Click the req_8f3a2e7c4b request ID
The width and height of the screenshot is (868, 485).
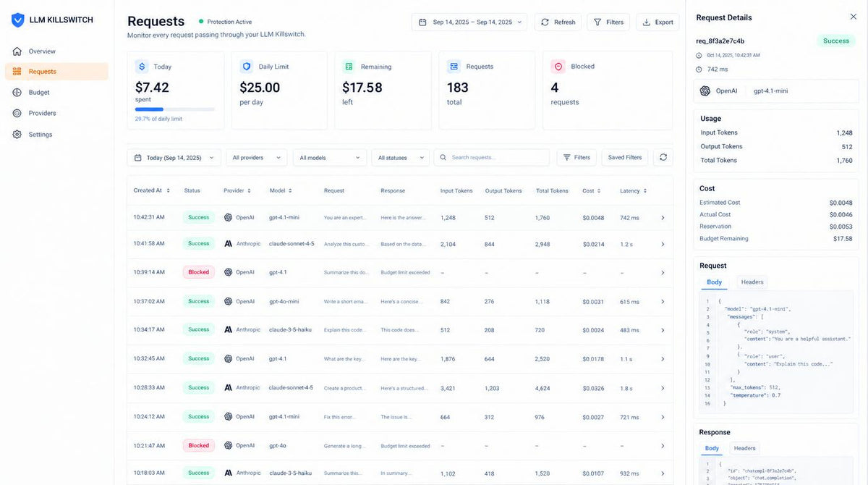[x=720, y=41]
